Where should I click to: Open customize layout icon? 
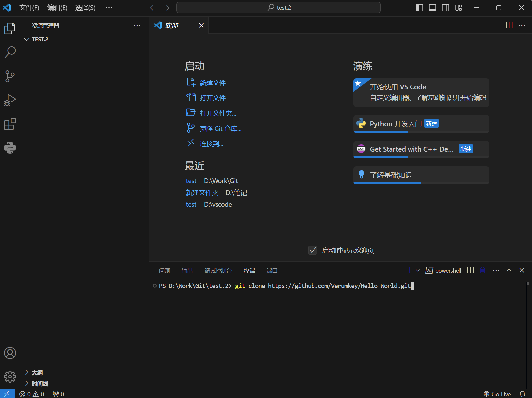[x=459, y=8]
